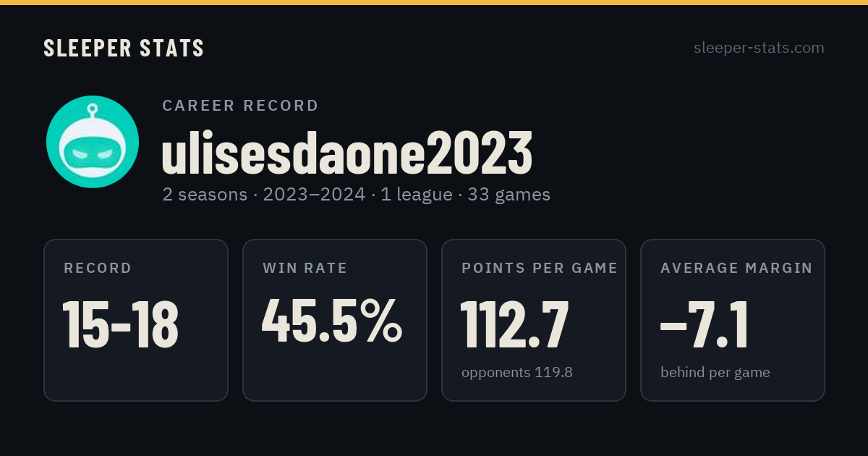Click the robot avatar icon
Image resolution: width=868 pixels, height=456 pixels.
coord(93,142)
